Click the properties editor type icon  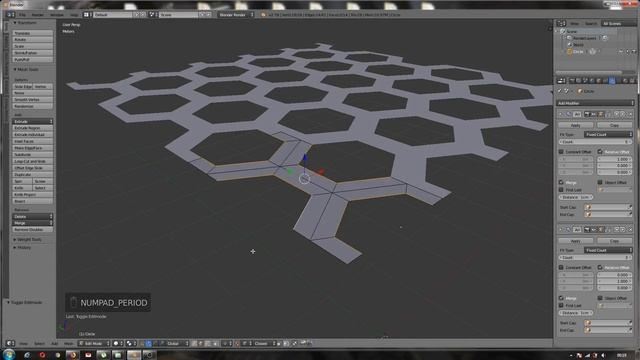click(x=562, y=81)
